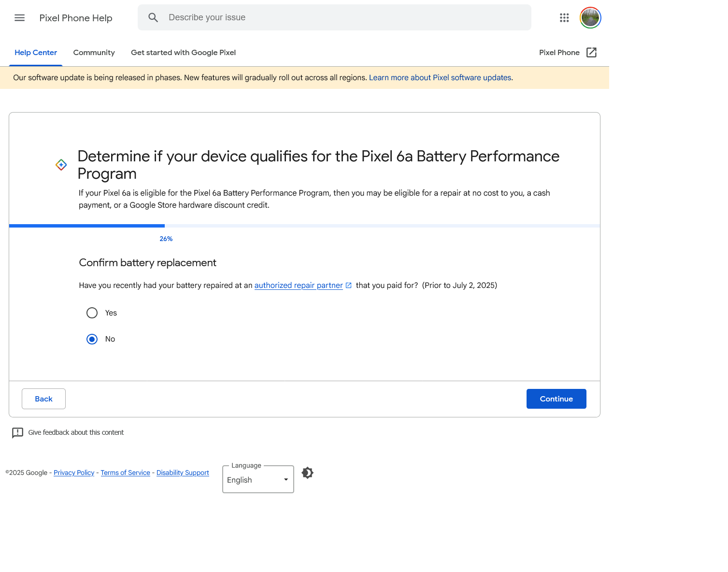
Task: Switch to the Community tab
Action: click(94, 52)
